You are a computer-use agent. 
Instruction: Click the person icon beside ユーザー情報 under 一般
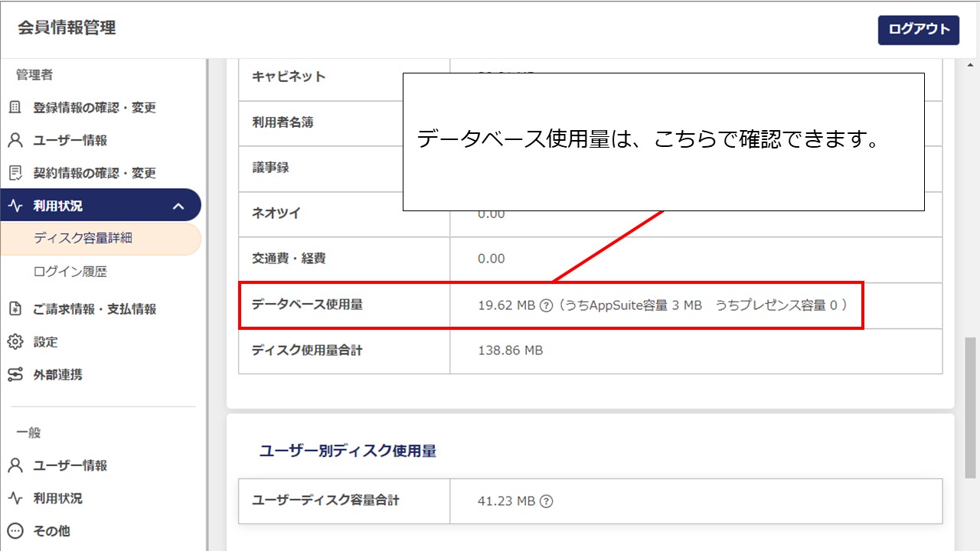click(17, 465)
